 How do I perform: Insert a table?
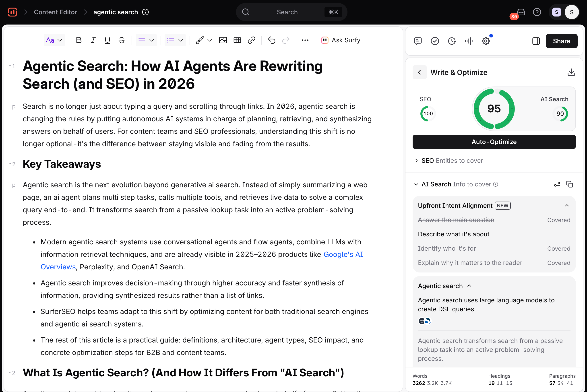237,40
